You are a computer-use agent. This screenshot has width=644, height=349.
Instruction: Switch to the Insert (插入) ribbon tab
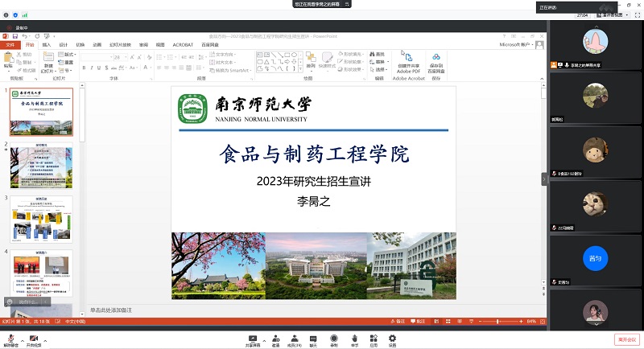tap(47, 45)
